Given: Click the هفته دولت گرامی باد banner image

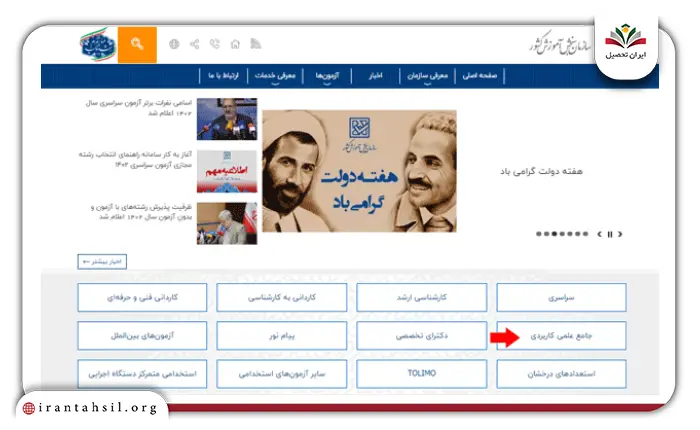Looking at the screenshot, I should click(x=359, y=171).
